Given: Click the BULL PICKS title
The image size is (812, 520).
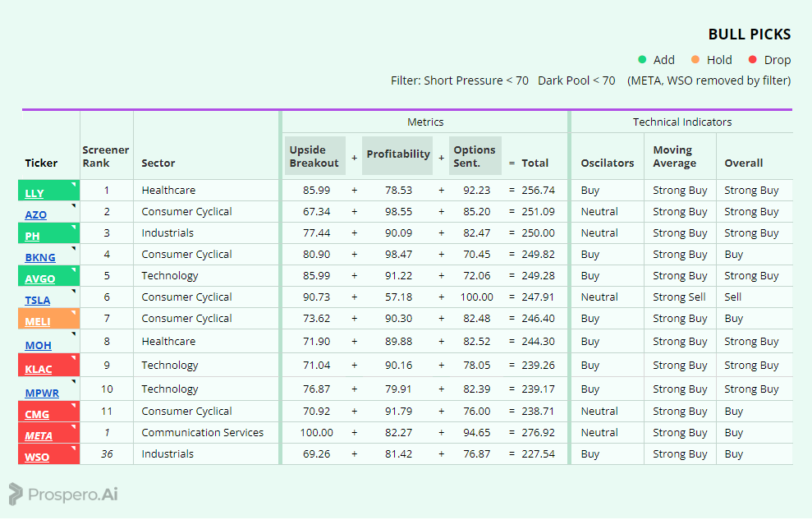Looking at the screenshot, I should 750,35.
